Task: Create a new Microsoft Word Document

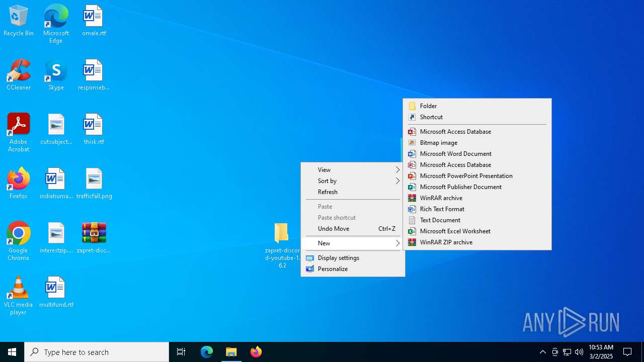Action: 477,154
